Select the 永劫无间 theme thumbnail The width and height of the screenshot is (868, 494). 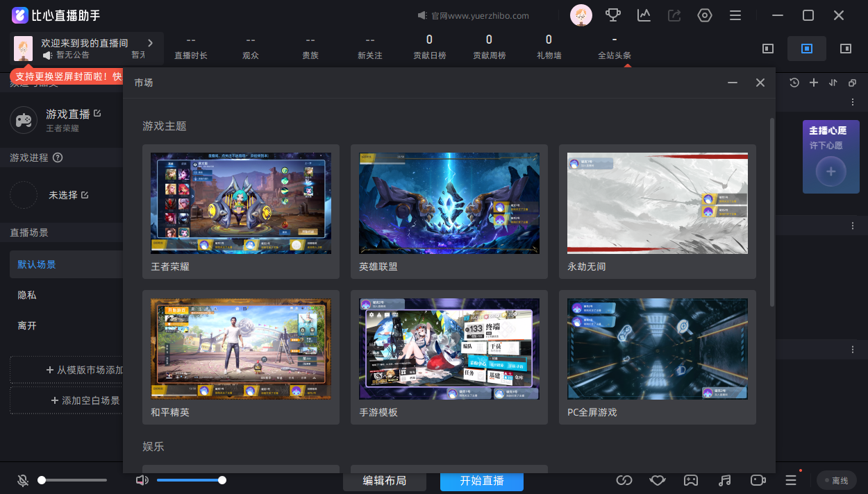coord(658,203)
